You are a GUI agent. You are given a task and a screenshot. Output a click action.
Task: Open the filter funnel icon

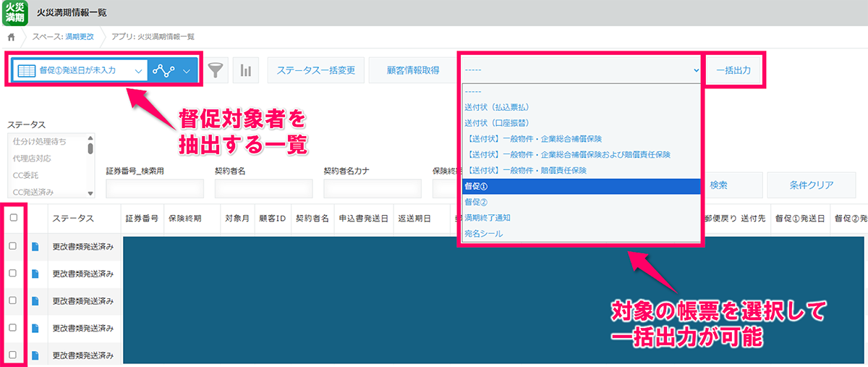215,70
